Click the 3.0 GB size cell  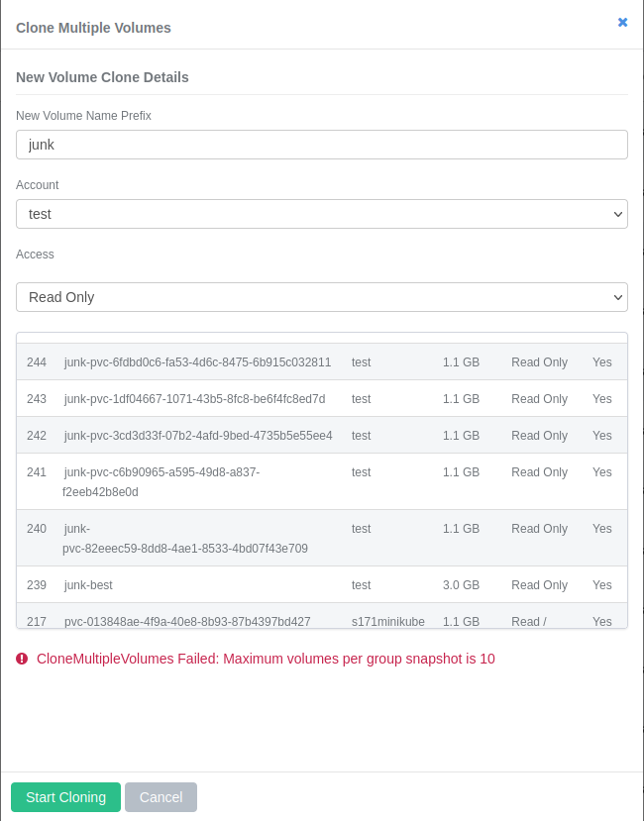461,585
